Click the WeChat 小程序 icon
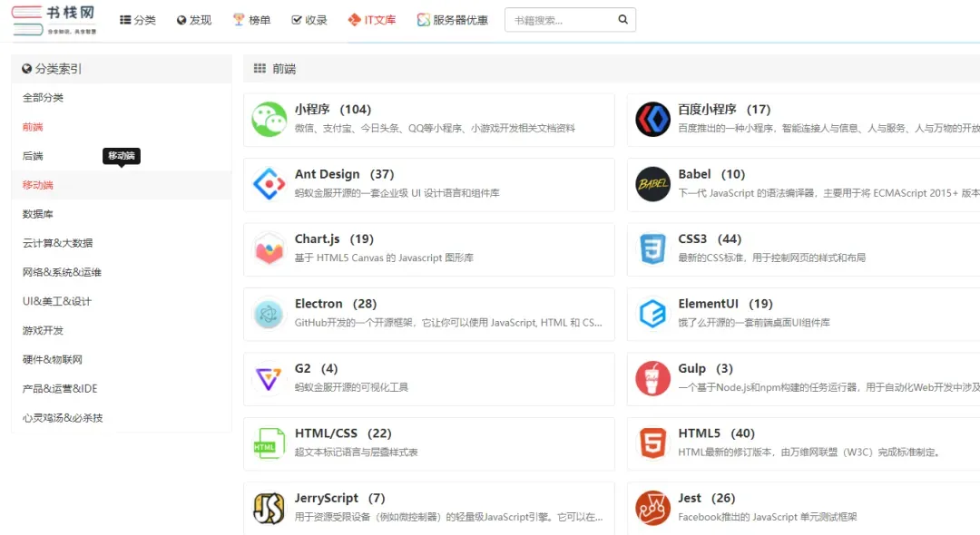The image size is (980, 535). click(269, 119)
